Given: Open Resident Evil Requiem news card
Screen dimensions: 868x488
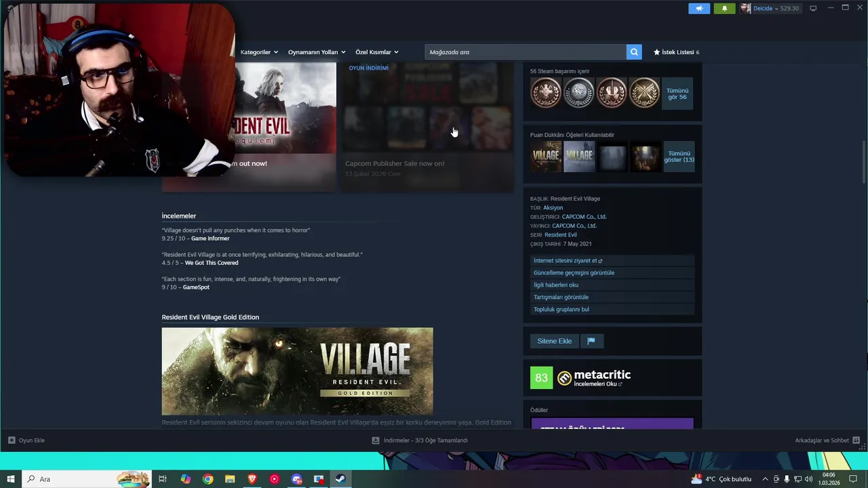Looking at the screenshot, I should tap(285, 127).
